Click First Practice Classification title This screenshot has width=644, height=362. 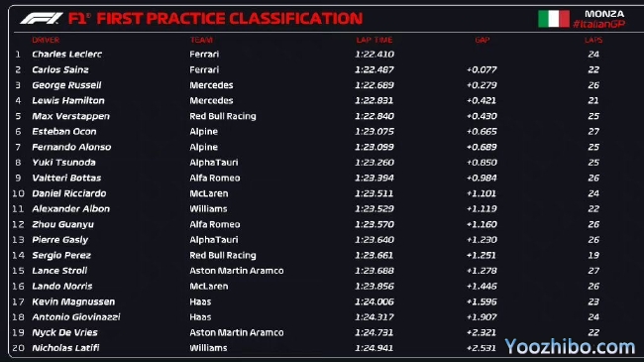[x=230, y=19]
